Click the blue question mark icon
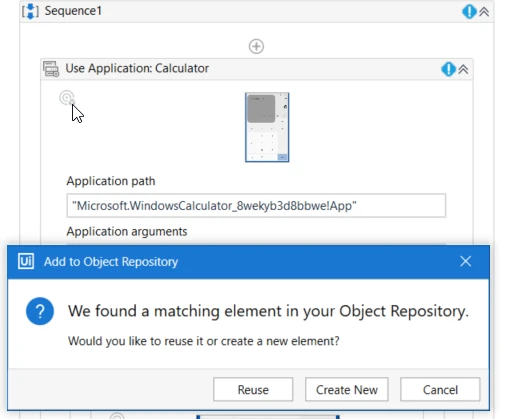 click(40, 311)
